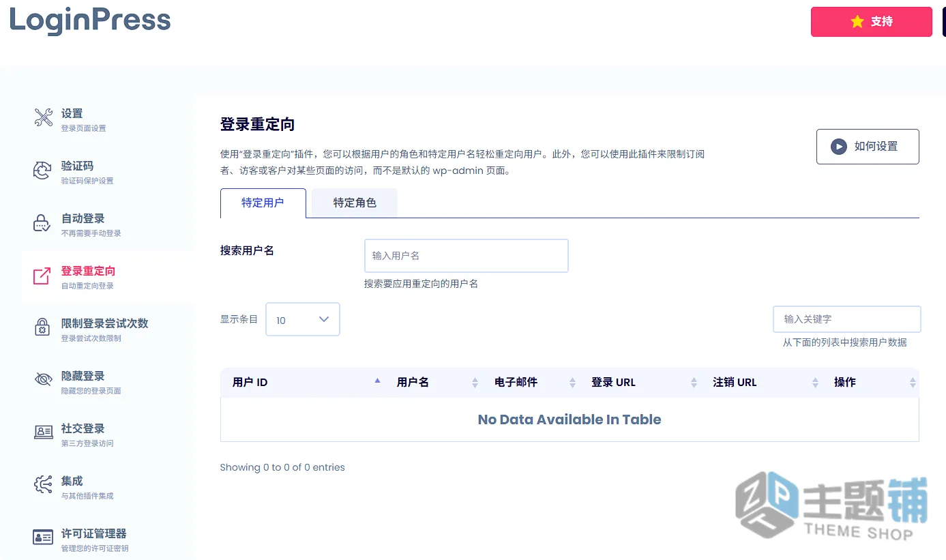
Task: Click the 用户名 column header text
Action: tap(413, 383)
